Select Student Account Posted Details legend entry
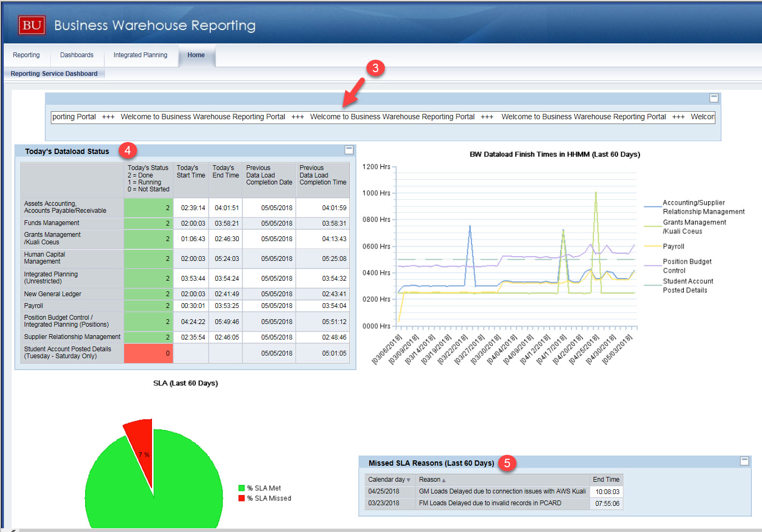Viewport: 762px width, 532px height. [679, 286]
